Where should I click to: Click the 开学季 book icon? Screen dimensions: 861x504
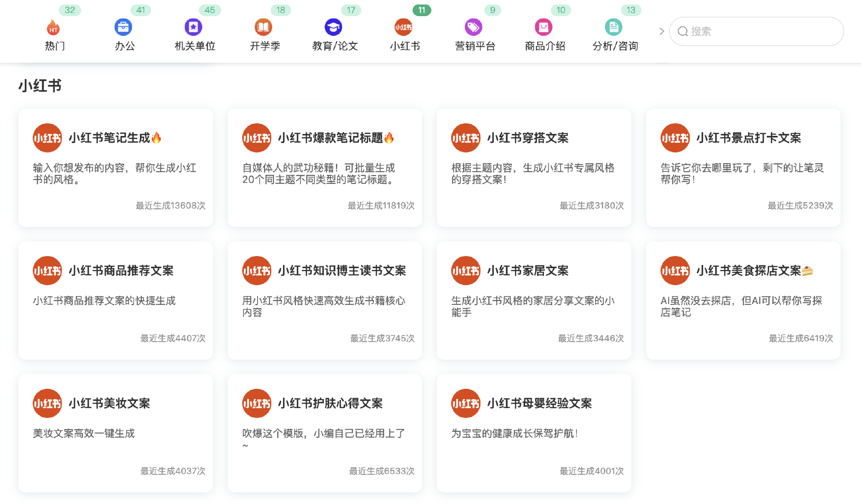pyautogui.click(x=263, y=27)
